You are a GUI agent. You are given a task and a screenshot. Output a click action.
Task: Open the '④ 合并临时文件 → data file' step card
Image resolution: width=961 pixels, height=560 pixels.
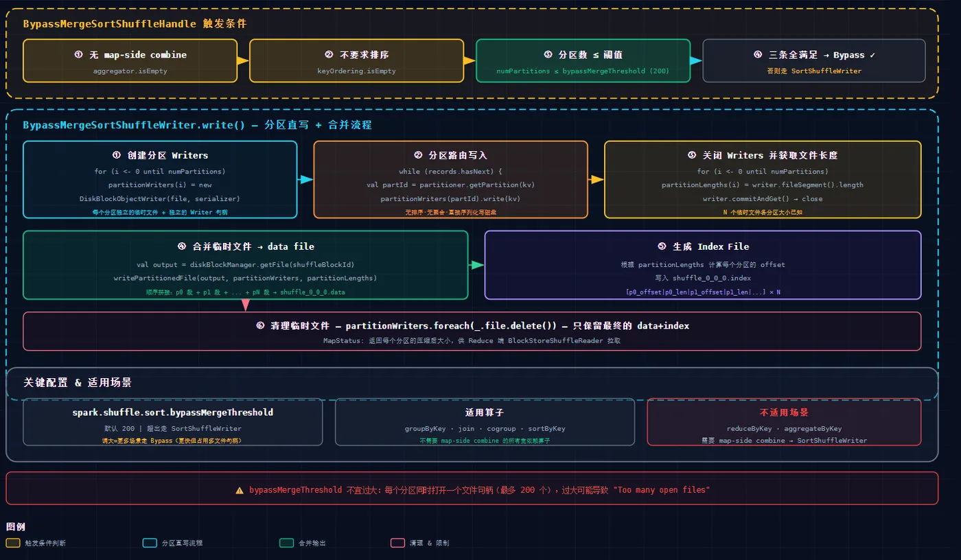tap(246, 265)
